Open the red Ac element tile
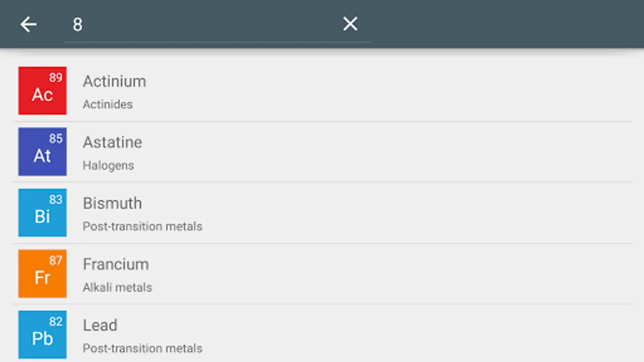Image resolution: width=644 pixels, height=362 pixels. [42, 91]
